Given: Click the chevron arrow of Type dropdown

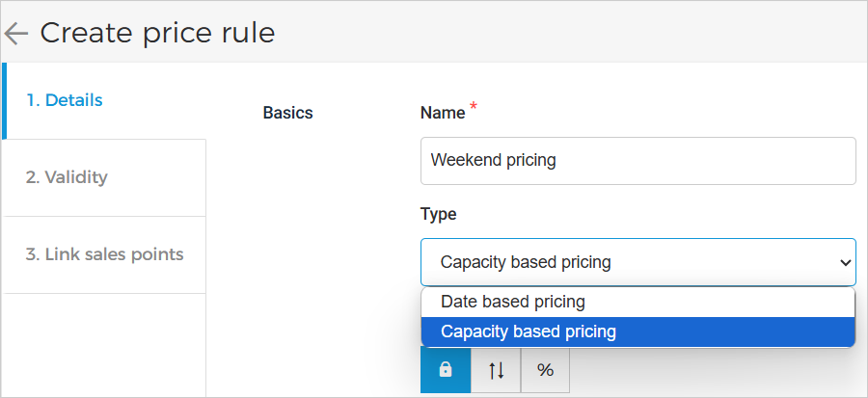Looking at the screenshot, I should coord(846,262).
